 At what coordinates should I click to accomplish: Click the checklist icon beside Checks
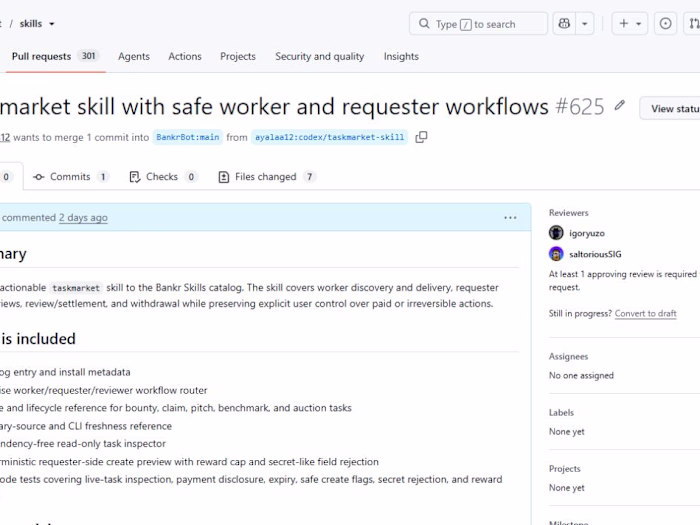[x=134, y=177]
